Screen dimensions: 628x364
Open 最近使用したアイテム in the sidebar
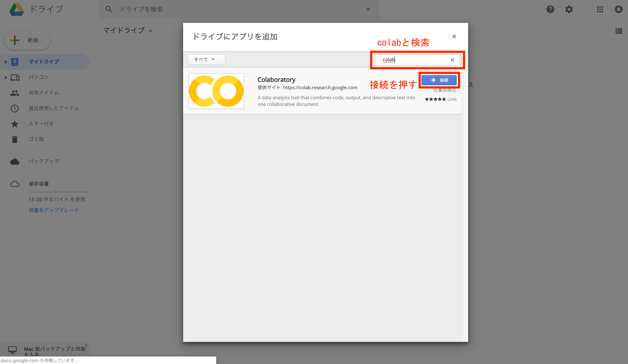pos(45,108)
